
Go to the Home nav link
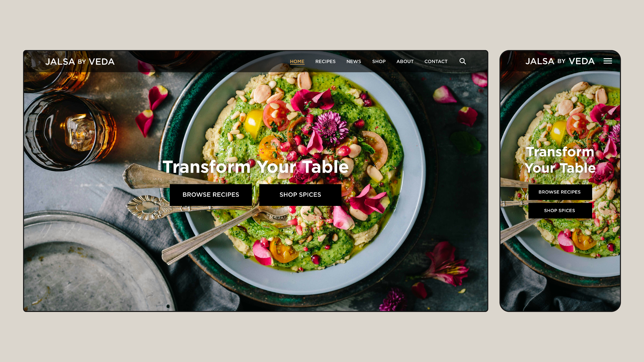pos(297,62)
